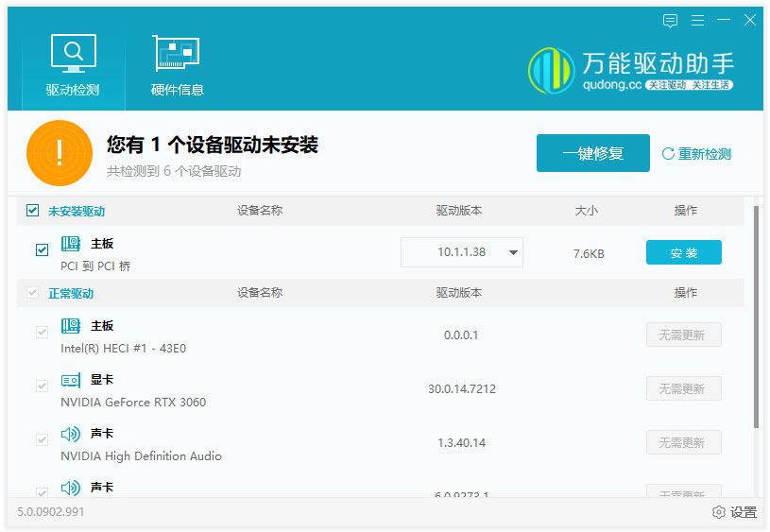
Task: Click the speaker icon for NVIDIA High Definition Audio
Action: click(x=71, y=434)
